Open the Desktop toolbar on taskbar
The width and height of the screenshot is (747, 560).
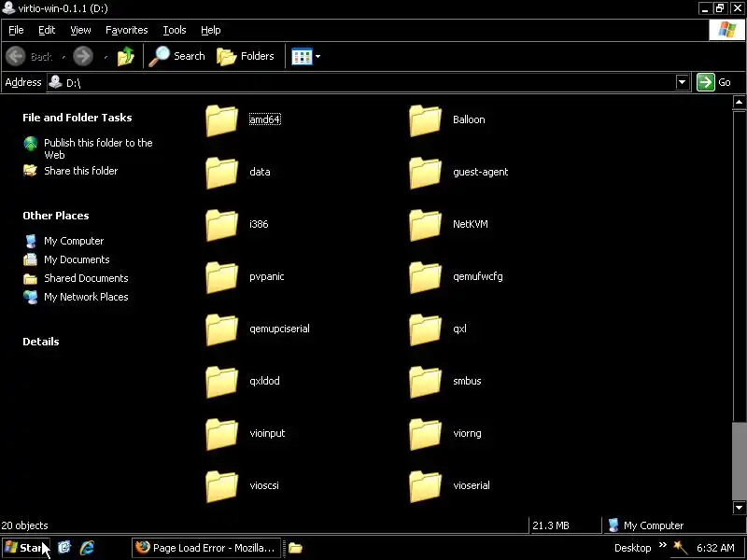(633, 548)
